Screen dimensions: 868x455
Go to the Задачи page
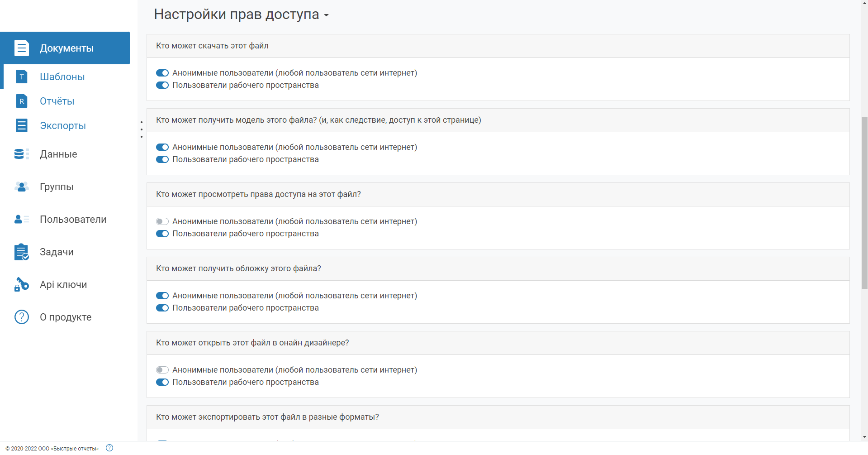click(57, 252)
